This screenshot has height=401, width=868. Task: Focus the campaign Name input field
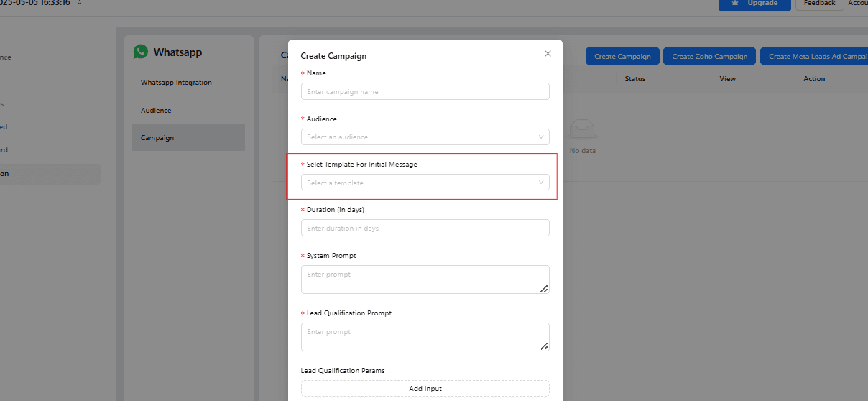pos(425,91)
